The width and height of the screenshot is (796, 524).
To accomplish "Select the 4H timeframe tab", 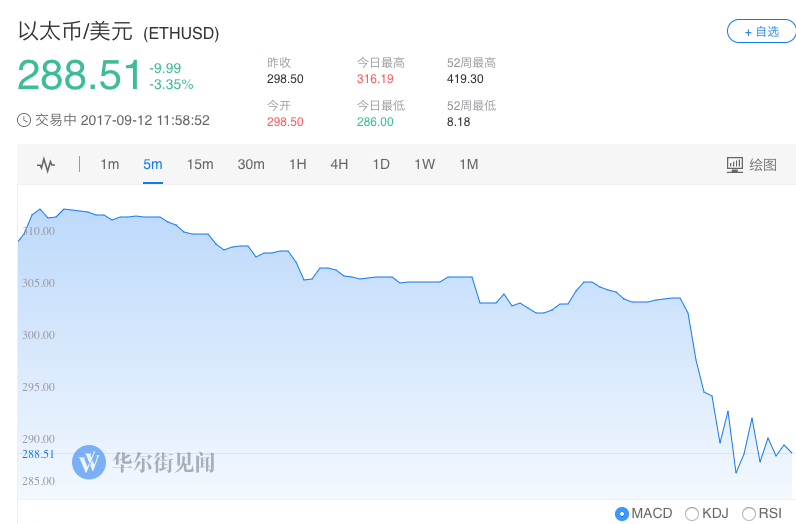I will point(339,165).
